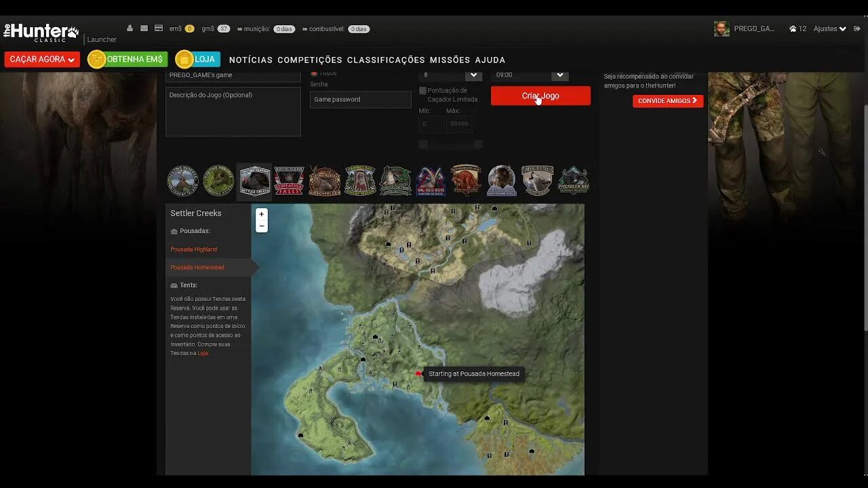868x488 pixels.
Task: Zoom in on the map with plus button
Action: [x=262, y=214]
